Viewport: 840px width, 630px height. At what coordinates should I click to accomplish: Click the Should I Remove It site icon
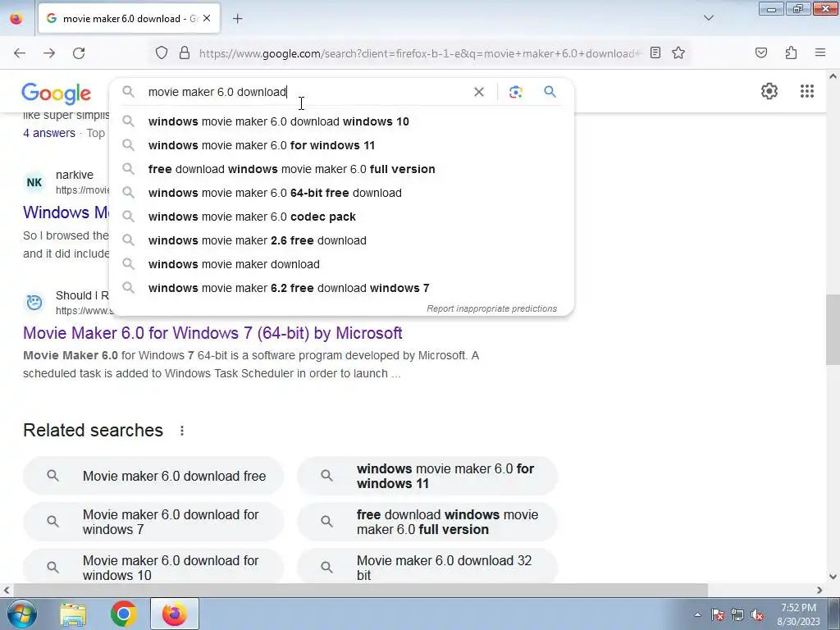(x=34, y=303)
